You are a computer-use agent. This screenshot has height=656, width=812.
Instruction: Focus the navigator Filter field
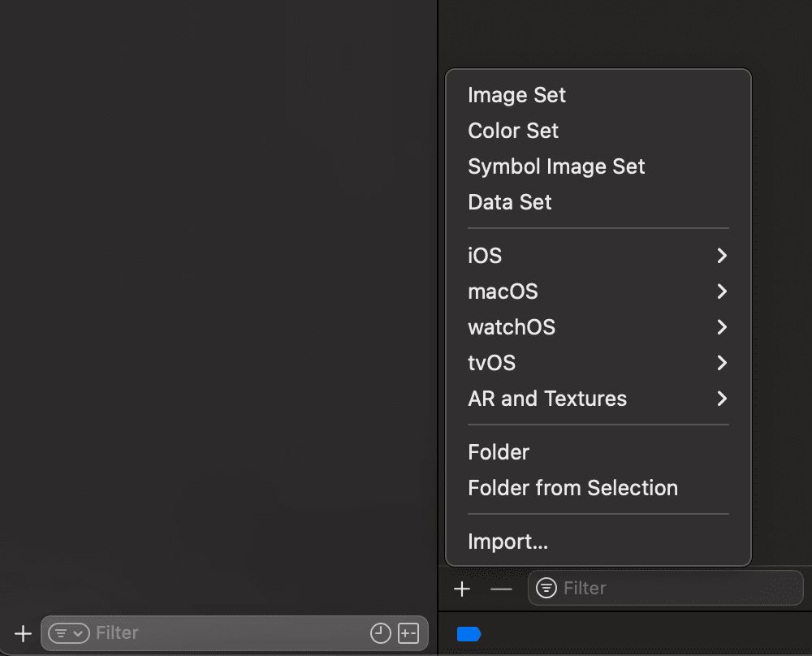tap(235, 633)
